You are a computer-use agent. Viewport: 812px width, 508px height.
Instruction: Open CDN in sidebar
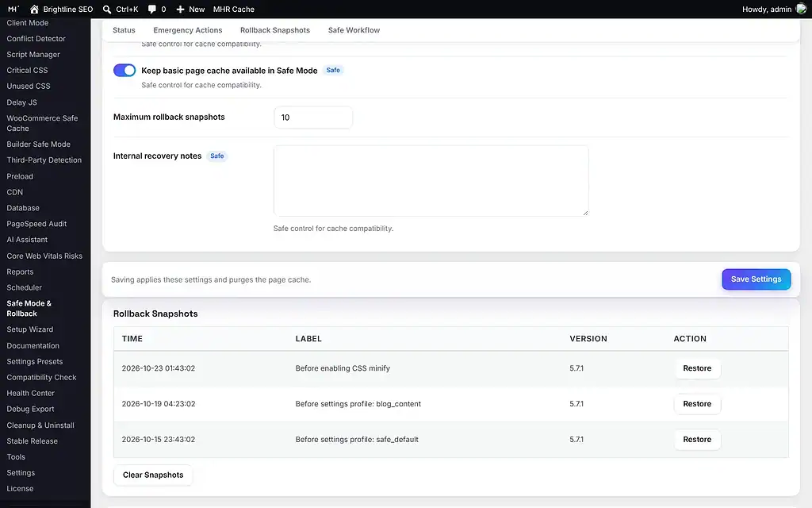14,192
